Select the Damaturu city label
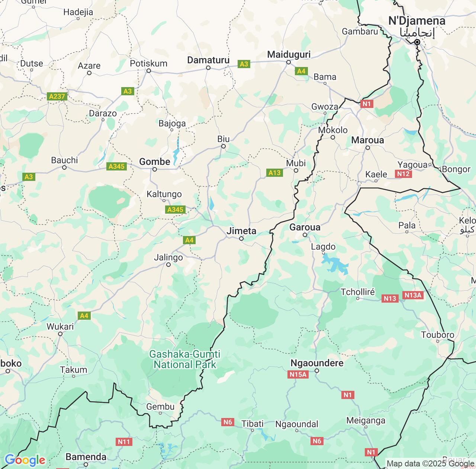The width and height of the screenshot is (476, 469). point(208,60)
